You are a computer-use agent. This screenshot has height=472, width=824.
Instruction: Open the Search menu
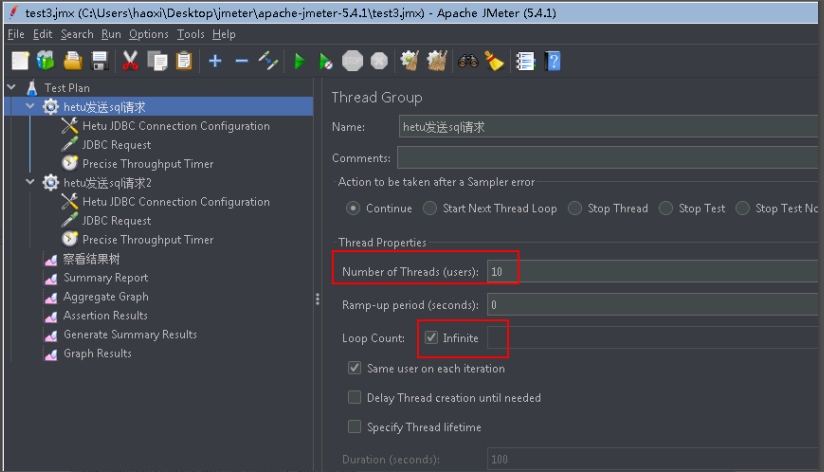77,34
